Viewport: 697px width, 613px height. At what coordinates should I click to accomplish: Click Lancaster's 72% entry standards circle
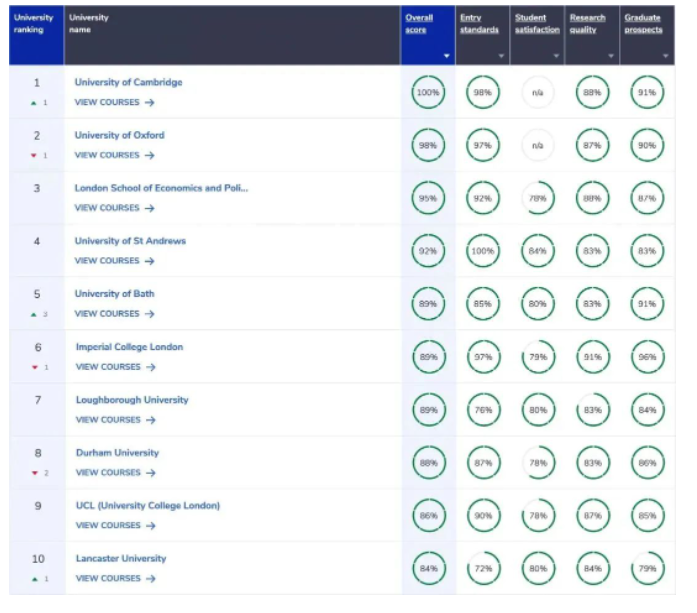pos(484,569)
